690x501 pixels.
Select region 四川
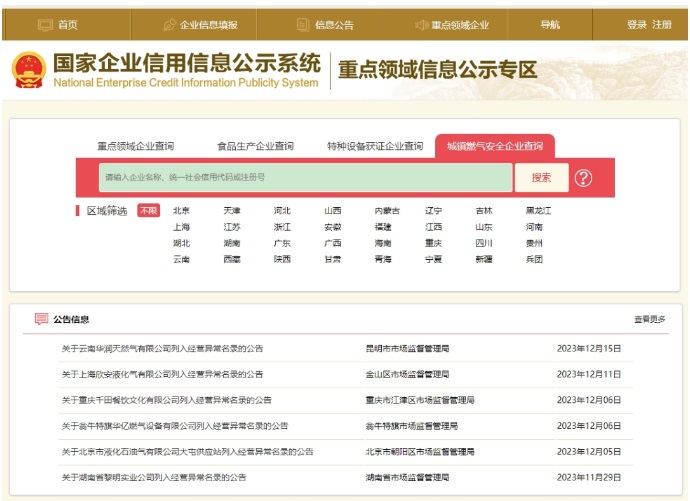point(484,243)
